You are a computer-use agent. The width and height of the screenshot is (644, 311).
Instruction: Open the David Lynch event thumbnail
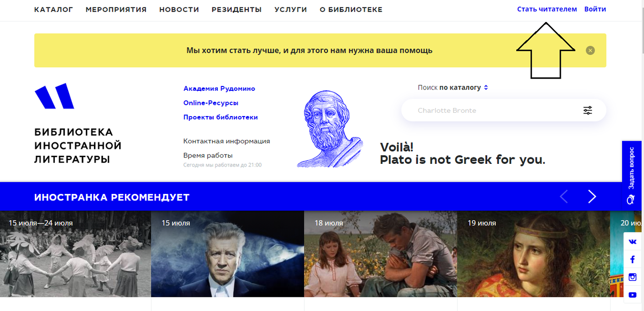[228, 254]
